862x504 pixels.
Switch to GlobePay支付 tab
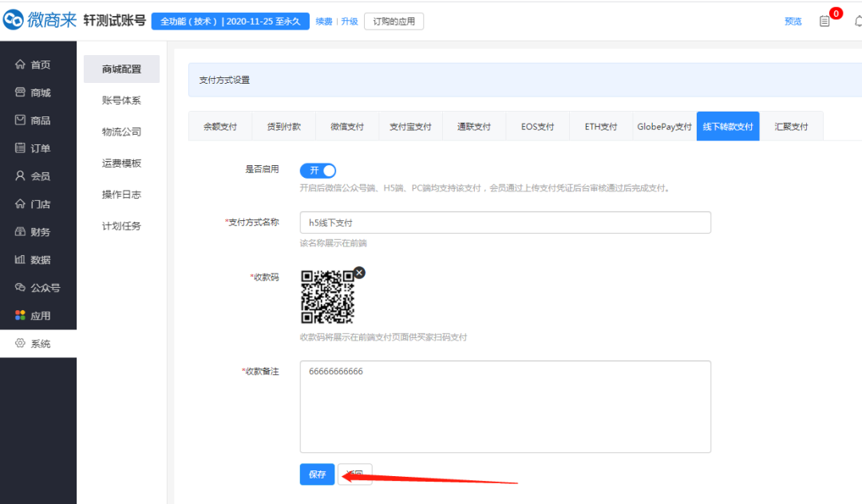point(665,126)
